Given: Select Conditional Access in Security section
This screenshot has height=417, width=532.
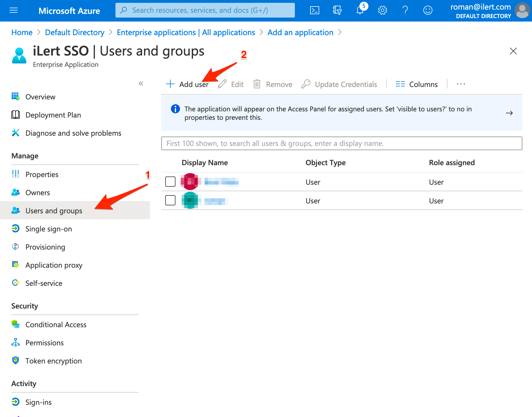Looking at the screenshot, I should [56, 325].
